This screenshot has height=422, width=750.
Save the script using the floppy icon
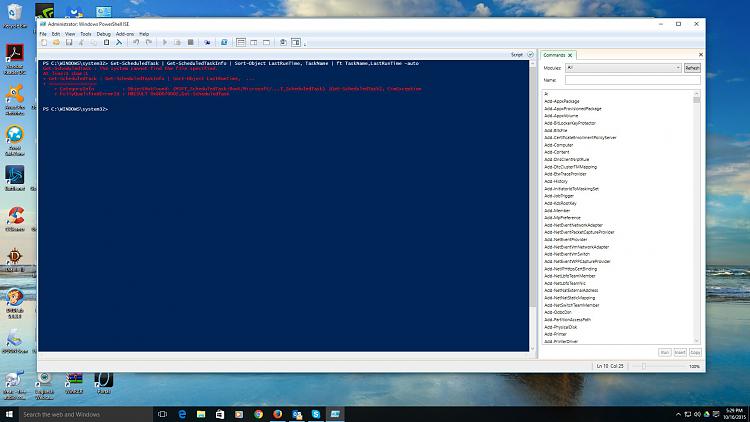[69, 43]
